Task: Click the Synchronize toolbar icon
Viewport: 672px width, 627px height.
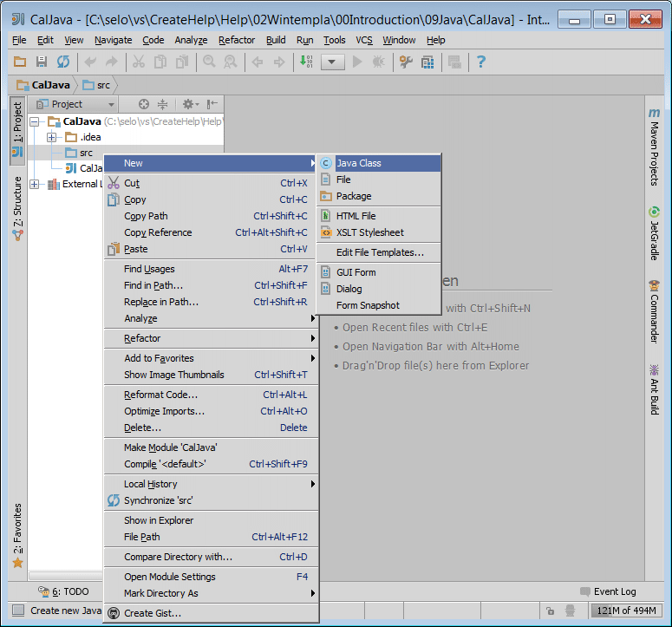Action: [x=63, y=62]
